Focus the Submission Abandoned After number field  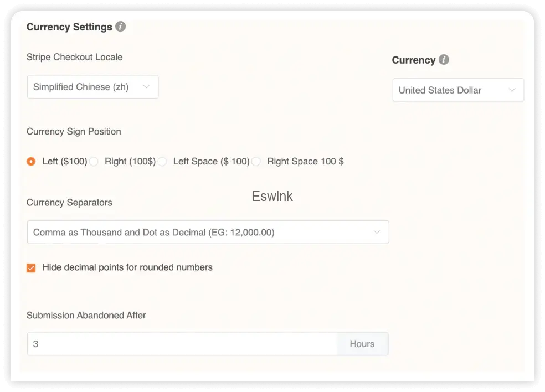[183, 344]
